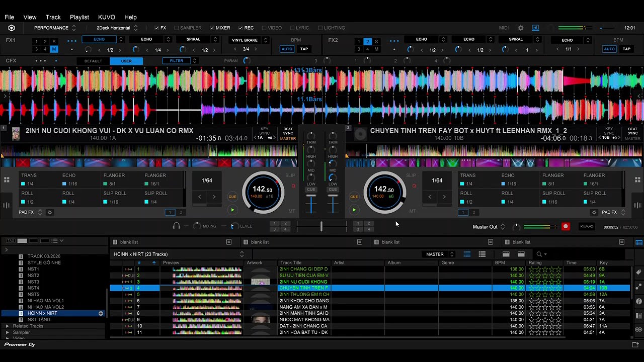Open the File menu

pyautogui.click(x=10, y=17)
